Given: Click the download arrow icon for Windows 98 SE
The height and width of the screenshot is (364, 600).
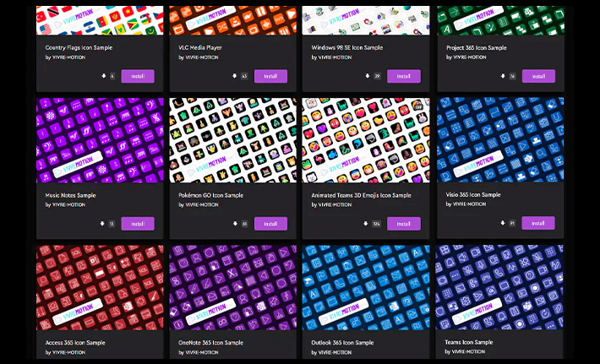Looking at the screenshot, I should pos(368,76).
